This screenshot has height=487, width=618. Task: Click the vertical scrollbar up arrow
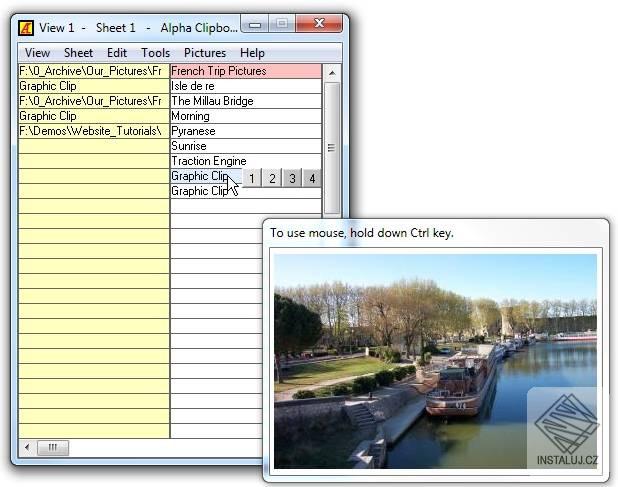point(332,73)
